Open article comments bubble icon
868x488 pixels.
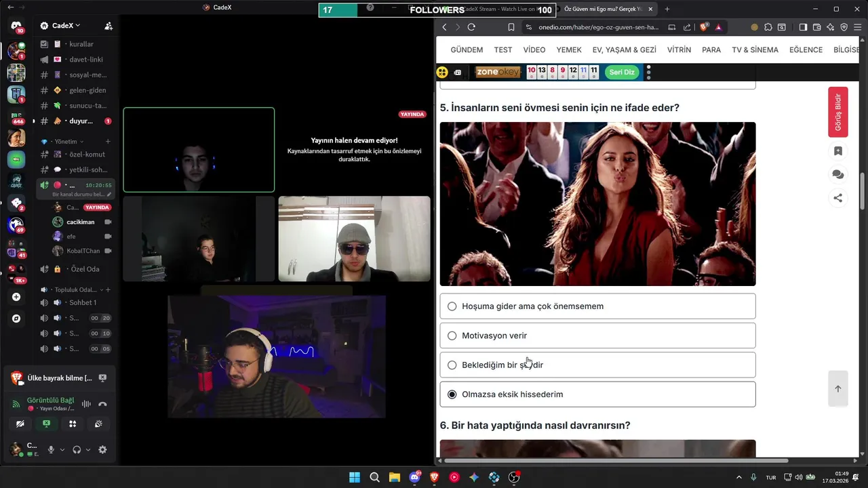point(838,174)
